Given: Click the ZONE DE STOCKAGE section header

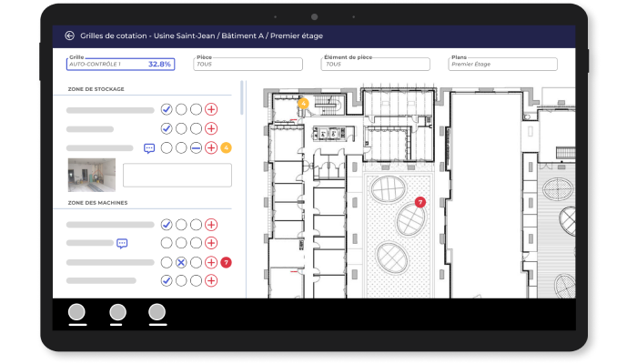Looking at the screenshot, I should [x=96, y=89].
